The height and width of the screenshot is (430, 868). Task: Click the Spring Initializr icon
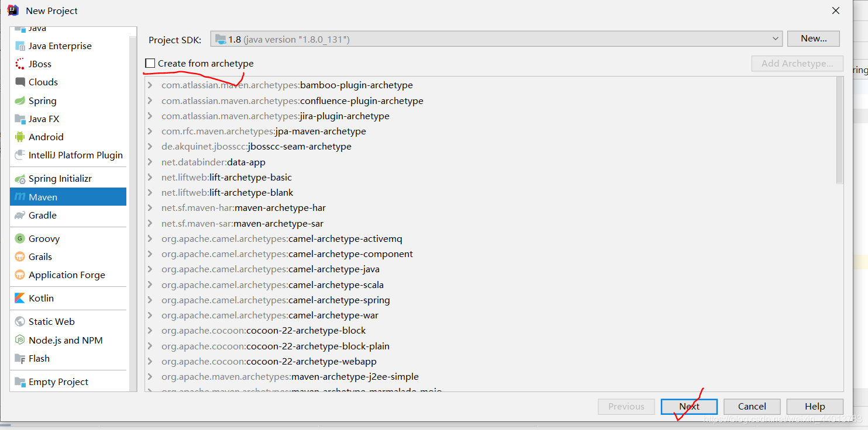tap(20, 179)
